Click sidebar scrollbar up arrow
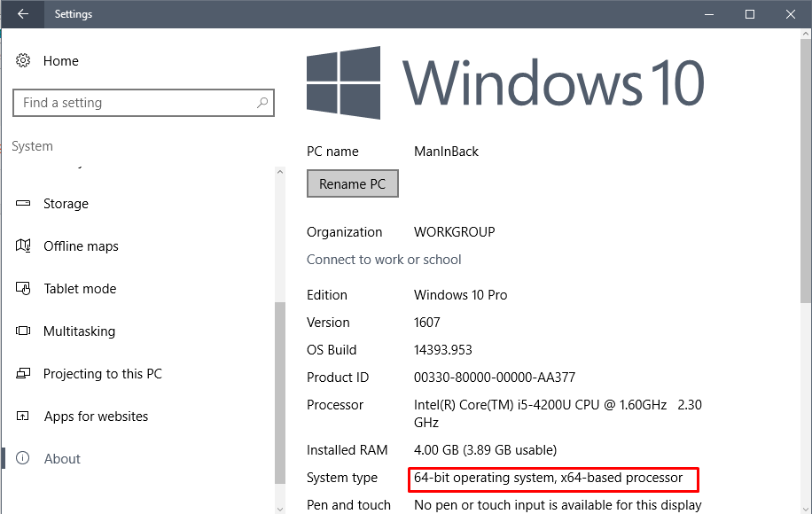 (280, 172)
